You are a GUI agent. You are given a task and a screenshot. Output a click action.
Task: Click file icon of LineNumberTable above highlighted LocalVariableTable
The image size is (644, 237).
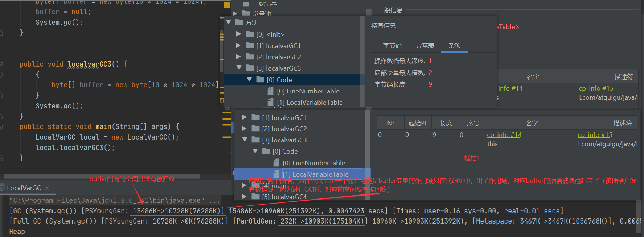[x=276, y=163]
